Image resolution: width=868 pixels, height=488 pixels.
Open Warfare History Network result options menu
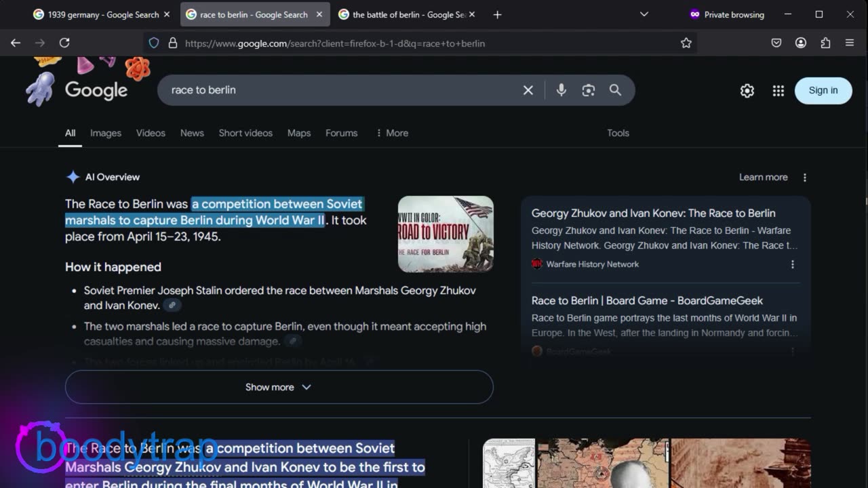[x=793, y=264]
